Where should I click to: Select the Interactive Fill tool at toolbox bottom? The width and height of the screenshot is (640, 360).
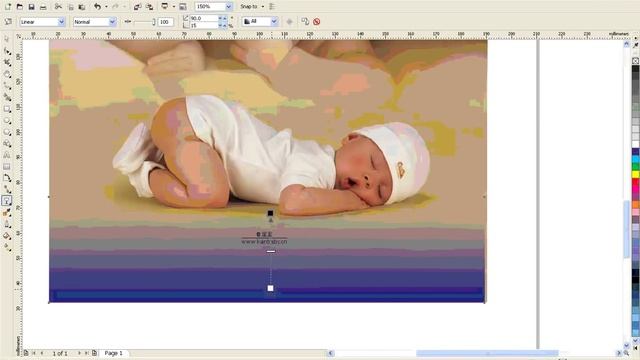pos(7,247)
